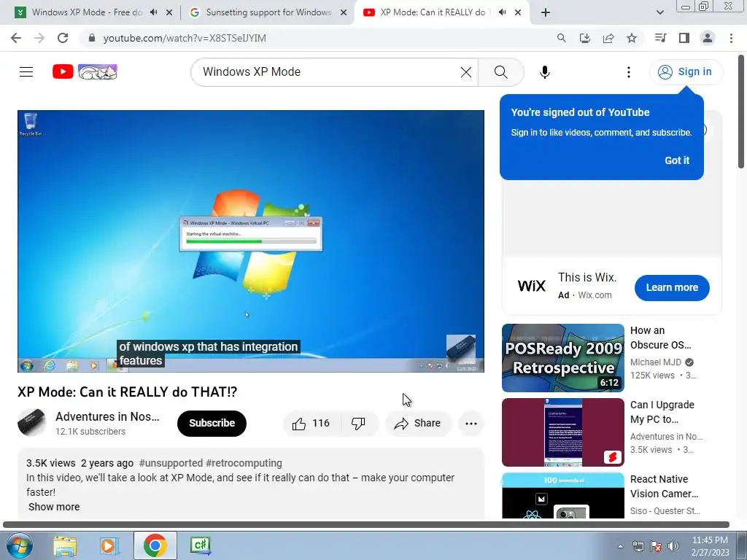Dismiss popup with Got it

click(677, 160)
